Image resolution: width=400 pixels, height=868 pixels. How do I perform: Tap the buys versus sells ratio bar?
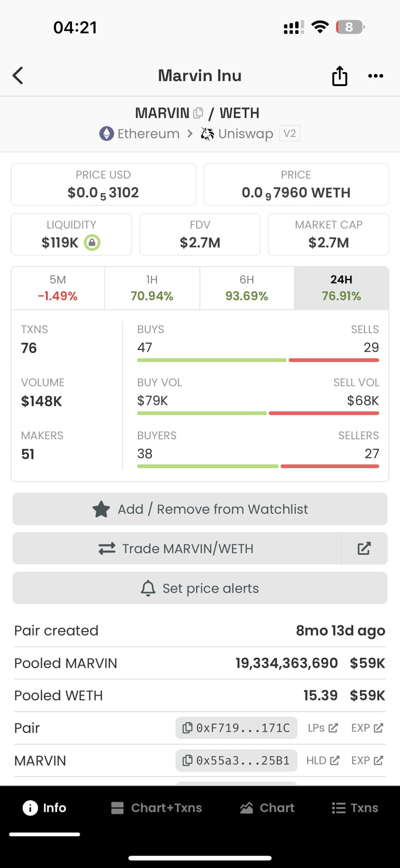click(258, 360)
